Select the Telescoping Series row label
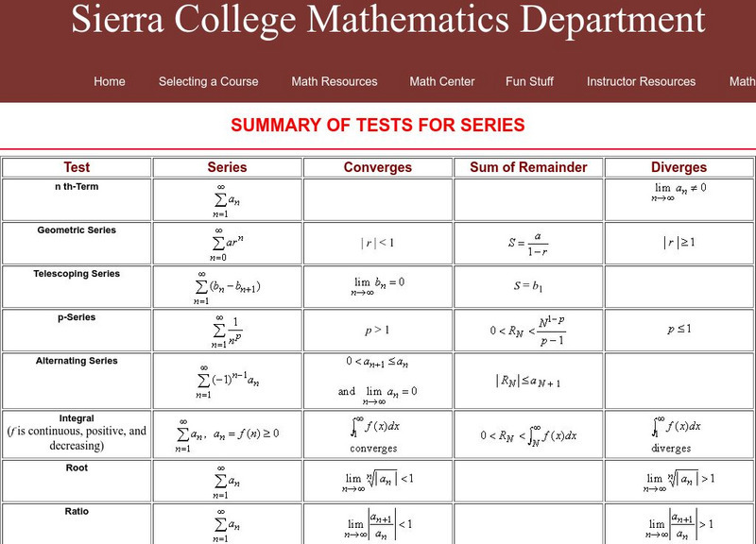 (77, 273)
